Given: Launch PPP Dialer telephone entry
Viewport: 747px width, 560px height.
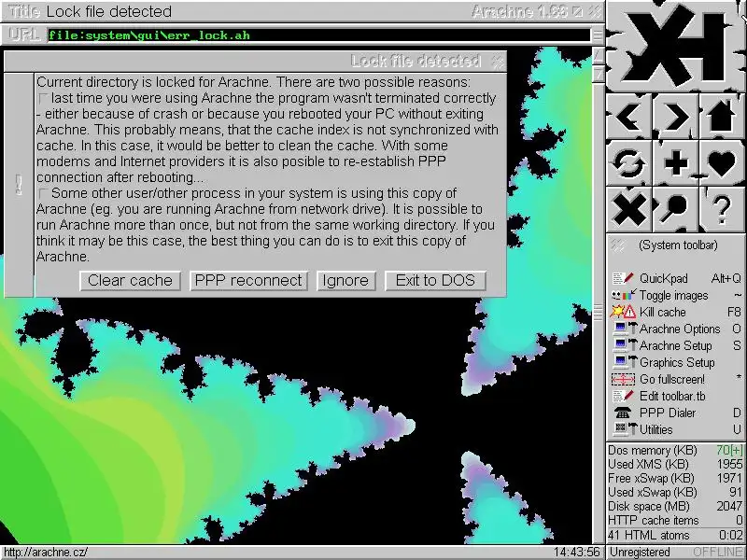Looking at the screenshot, I should click(676, 413).
